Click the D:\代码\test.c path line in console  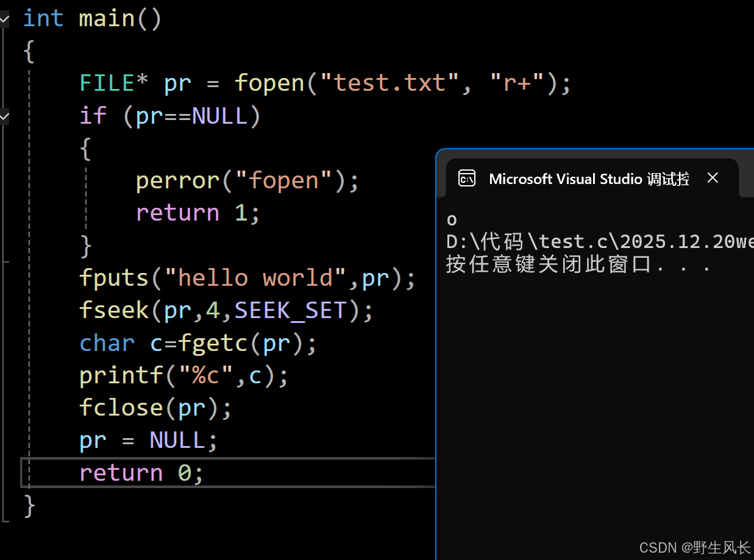coord(600,242)
